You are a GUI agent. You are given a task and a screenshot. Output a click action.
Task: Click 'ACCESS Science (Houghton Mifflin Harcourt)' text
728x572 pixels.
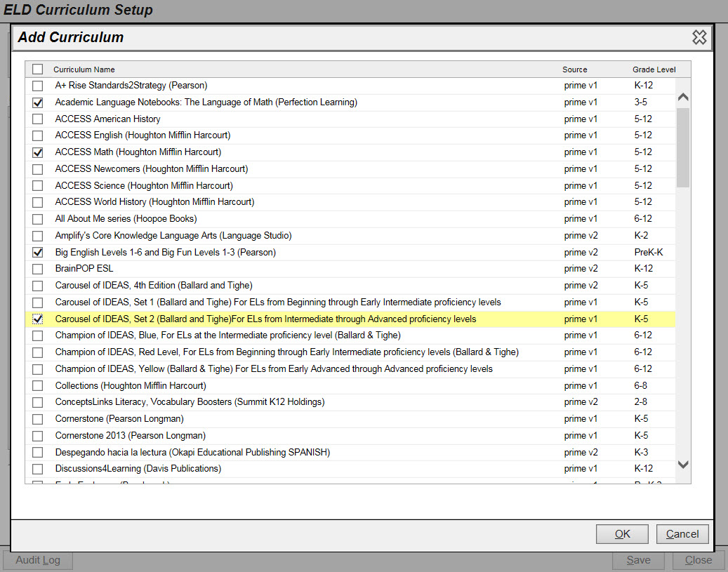pos(144,185)
